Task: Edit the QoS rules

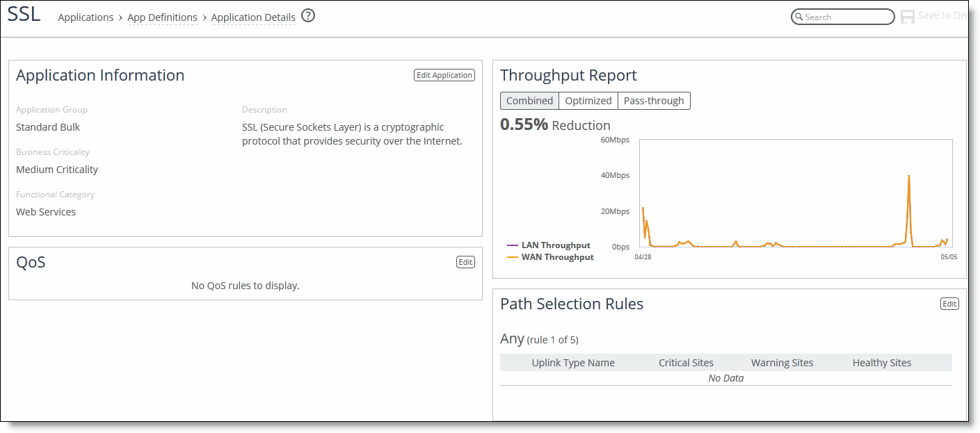Action: [x=465, y=262]
